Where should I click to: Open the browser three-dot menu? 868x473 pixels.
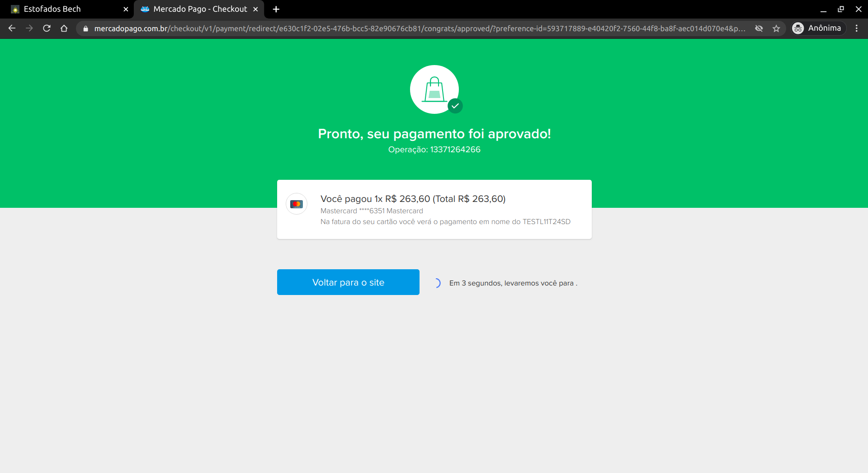tap(857, 28)
